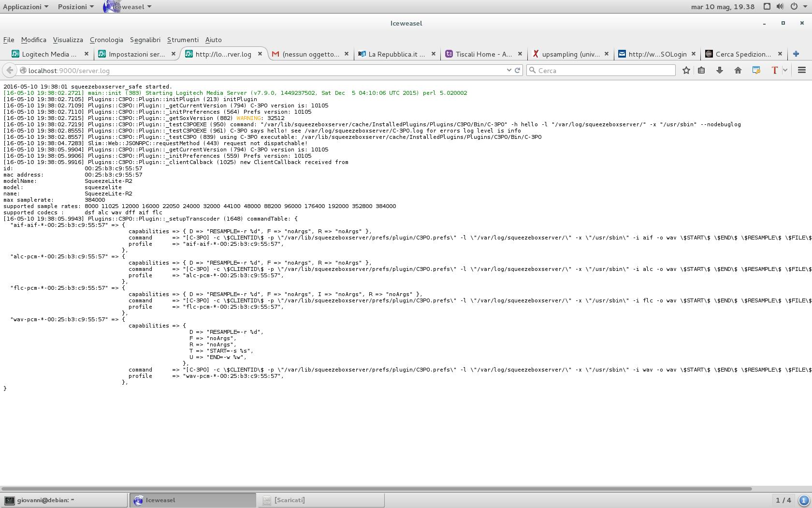Click the browser back arrow button
Screen dimensions: 812x508
(x=10, y=71)
